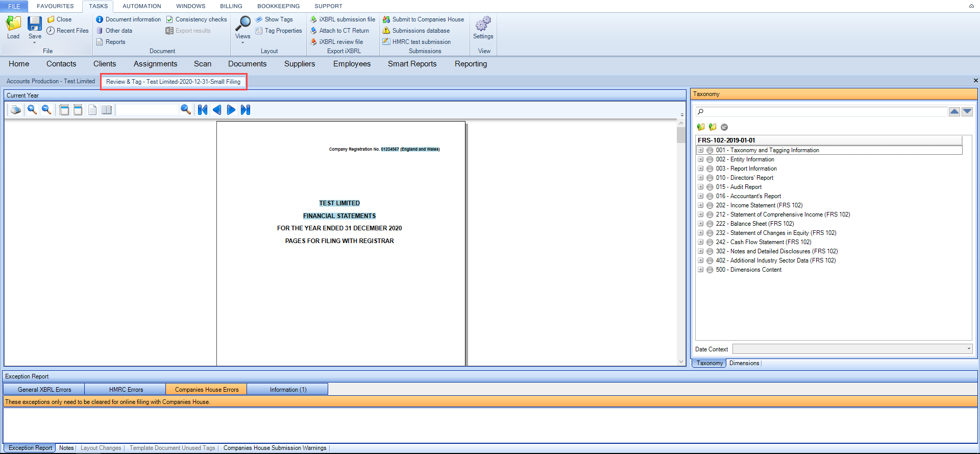Image resolution: width=980 pixels, height=454 pixels.
Task: Expand the 222 - Balance Sheet node
Action: pyautogui.click(x=701, y=224)
